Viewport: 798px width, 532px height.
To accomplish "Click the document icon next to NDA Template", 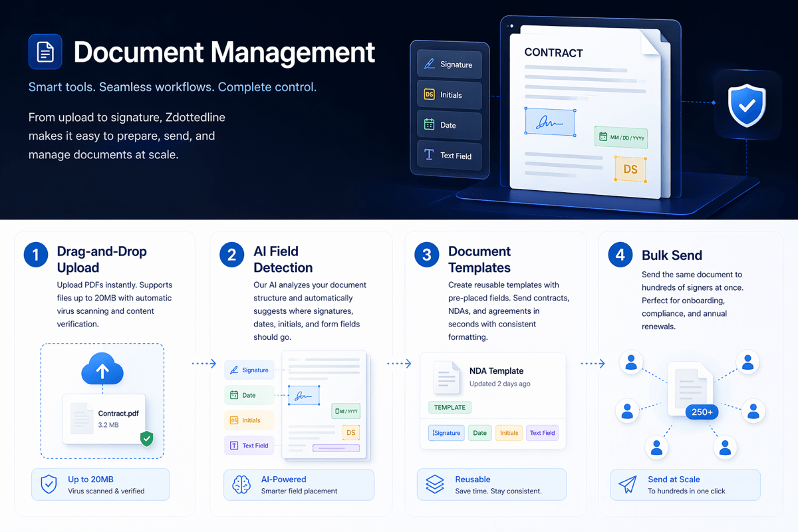I will pos(447,378).
